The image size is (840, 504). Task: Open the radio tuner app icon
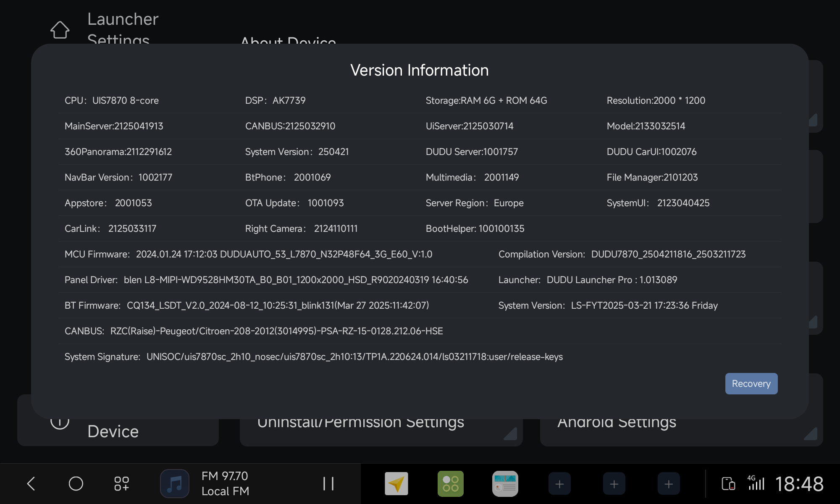(505, 484)
